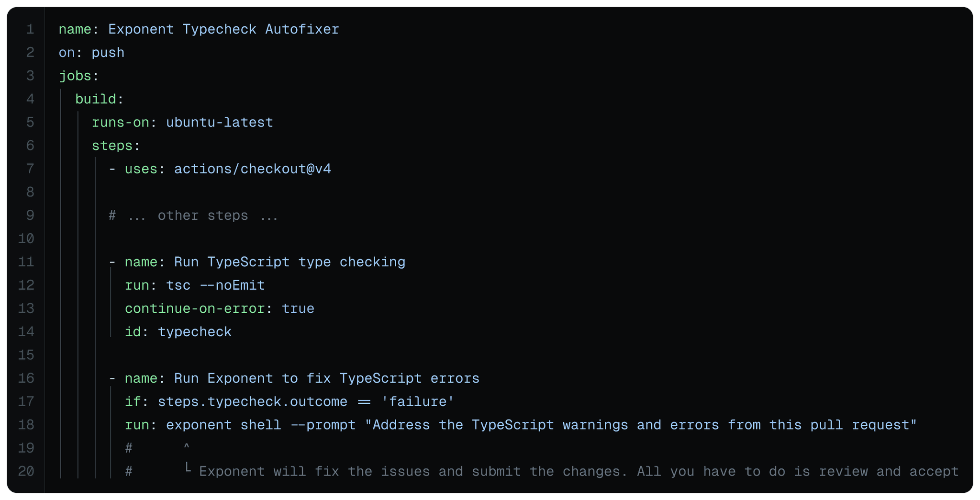The image size is (980, 500).
Task: Click 'ubuntu-latest' runner value
Action: coord(220,123)
